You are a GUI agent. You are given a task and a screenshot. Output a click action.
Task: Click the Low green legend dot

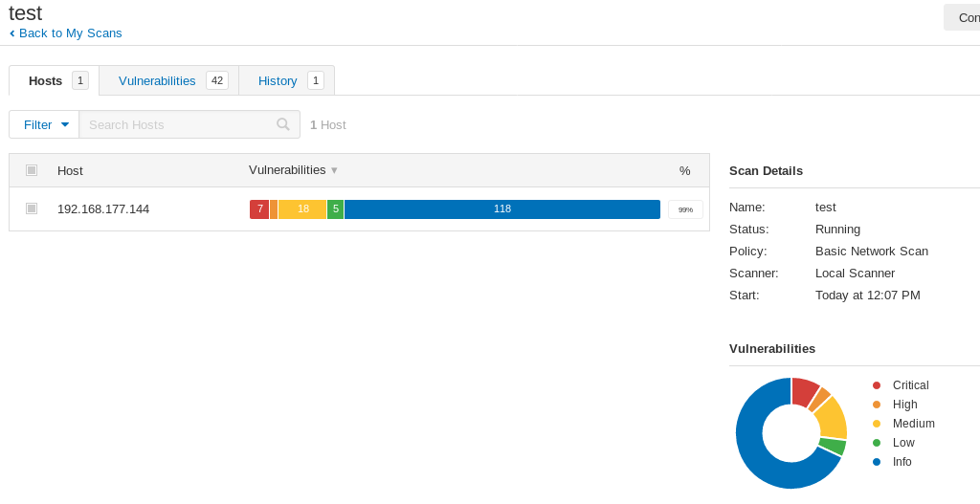tap(877, 443)
